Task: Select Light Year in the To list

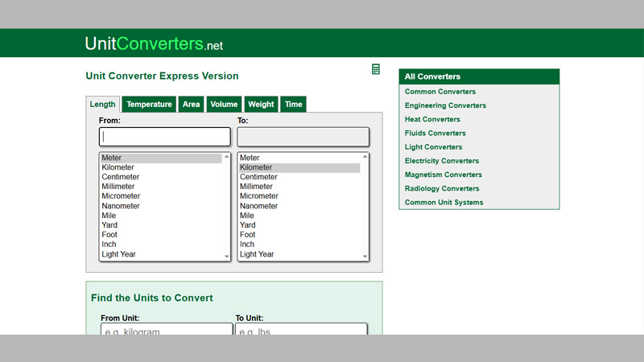Action: click(x=257, y=254)
